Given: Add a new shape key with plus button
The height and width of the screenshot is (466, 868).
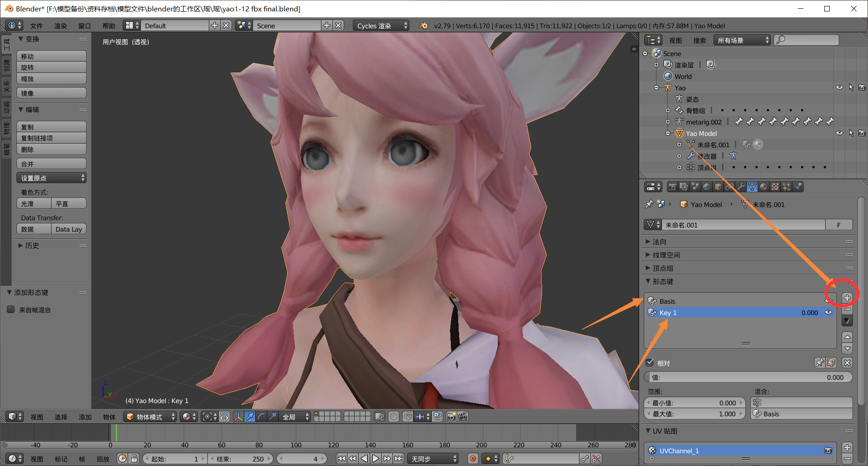Looking at the screenshot, I should pos(847,298).
